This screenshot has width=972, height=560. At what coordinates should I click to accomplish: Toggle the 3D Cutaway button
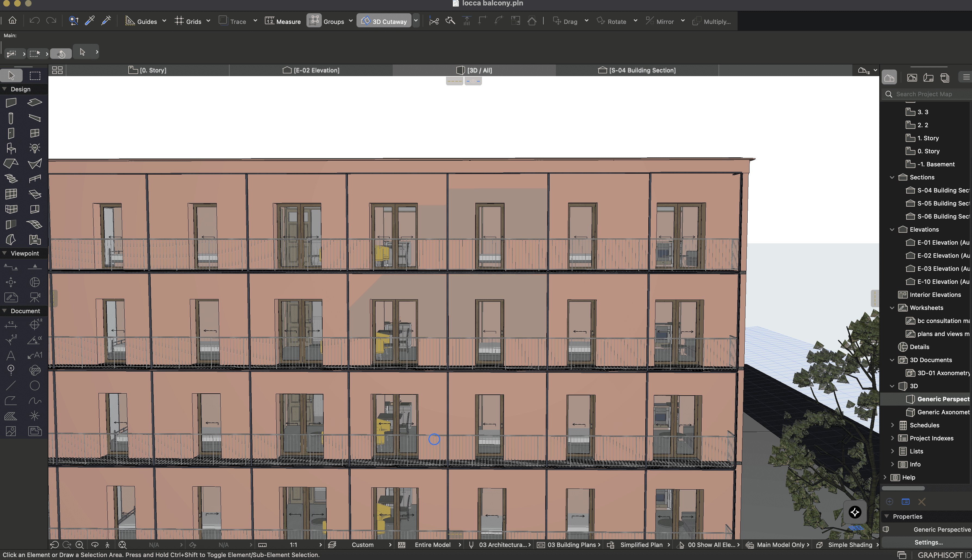(384, 21)
